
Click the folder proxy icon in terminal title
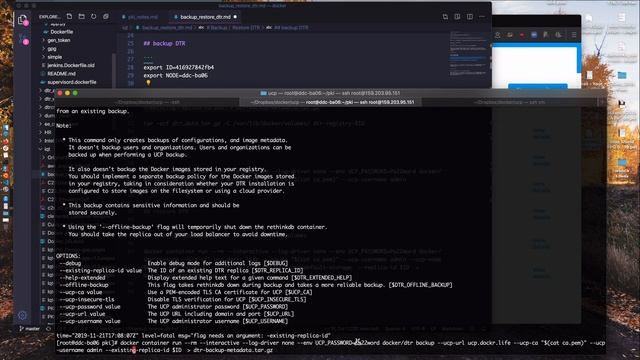pos(264,93)
